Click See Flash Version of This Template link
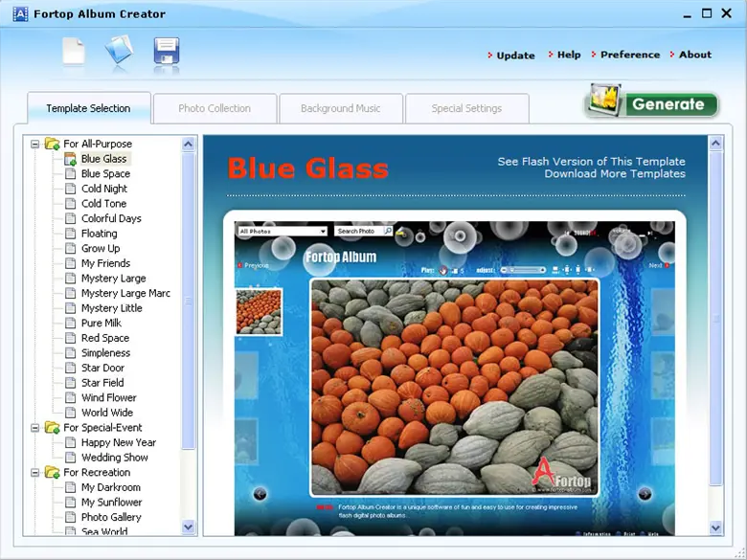This screenshot has height=560, width=747. click(591, 162)
